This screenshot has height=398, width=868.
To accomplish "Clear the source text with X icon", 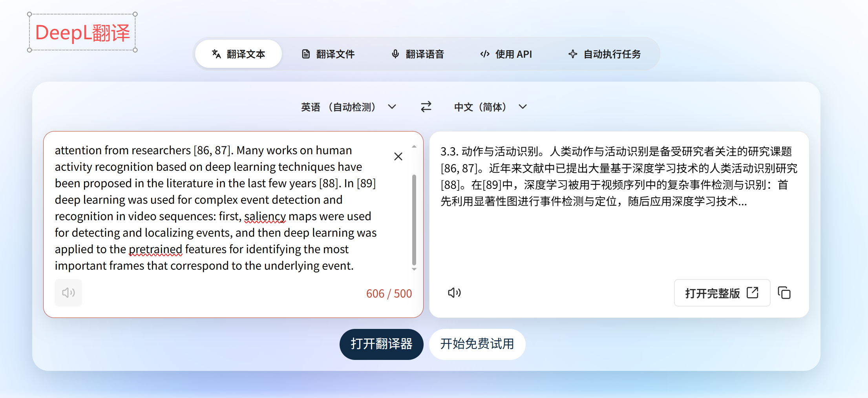I will click(x=398, y=157).
